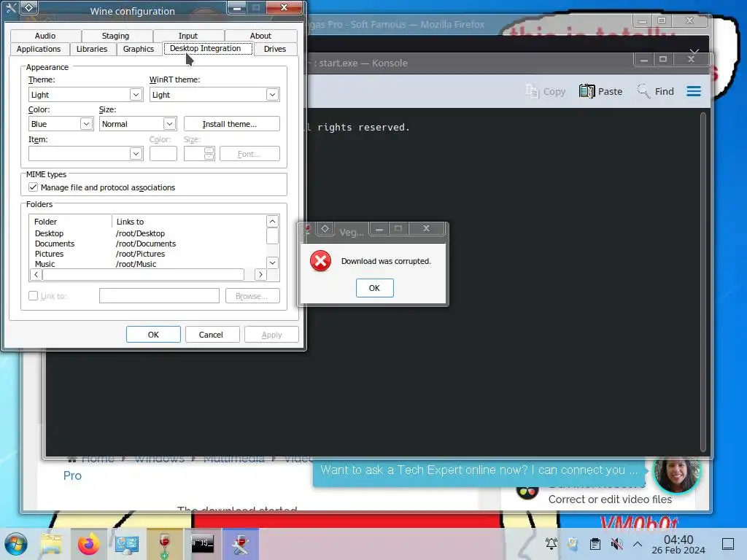This screenshot has width=747, height=560.
Task: Select the Music folder row
Action: click(x=44, y=264)
